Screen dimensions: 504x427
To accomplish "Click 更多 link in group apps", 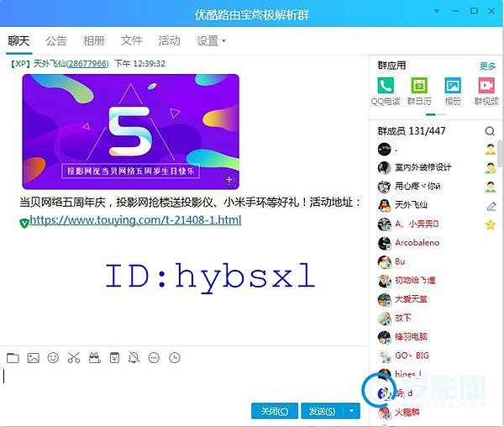I will tap(487, 66).
